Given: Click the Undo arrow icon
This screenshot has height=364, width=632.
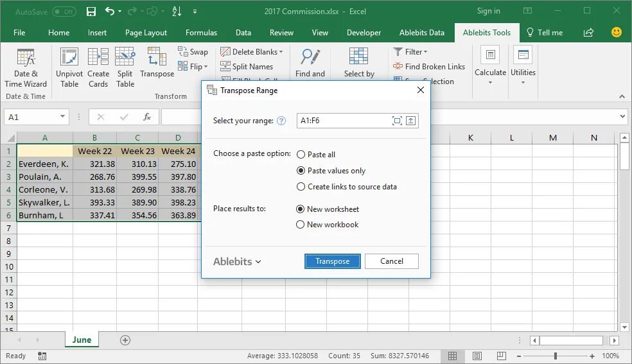Looking at the screenshot, I should coord(109,12).
